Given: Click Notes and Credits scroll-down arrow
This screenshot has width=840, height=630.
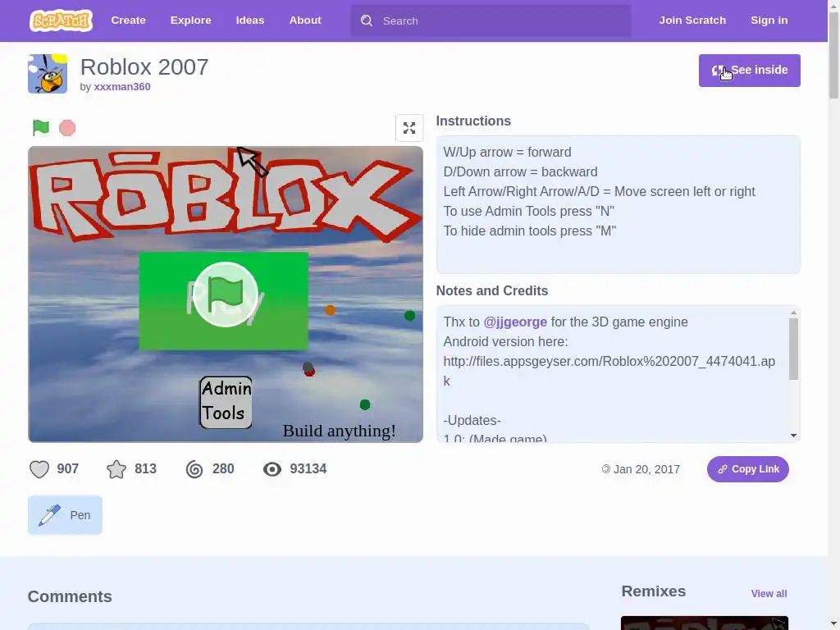Looking at the screenshot, I should click(x=793, y=436).
